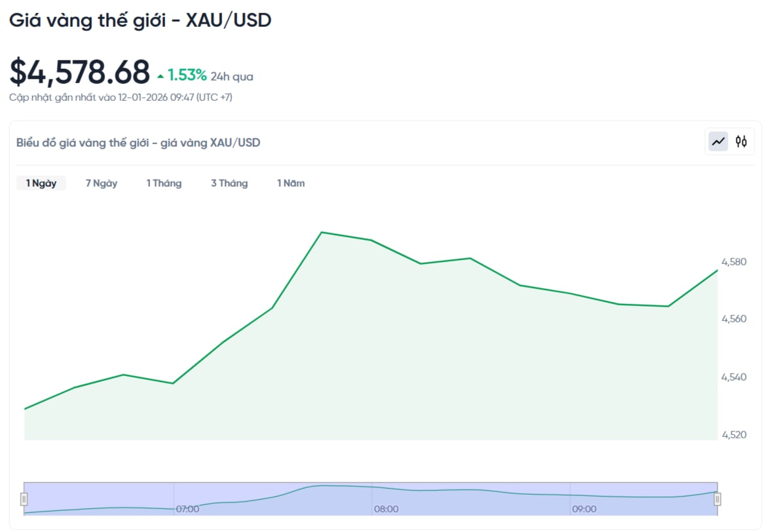This screenshot has width=765, height=532.
Task: Click the 08:00 marker in navigator
Action: tap(386, 509)
